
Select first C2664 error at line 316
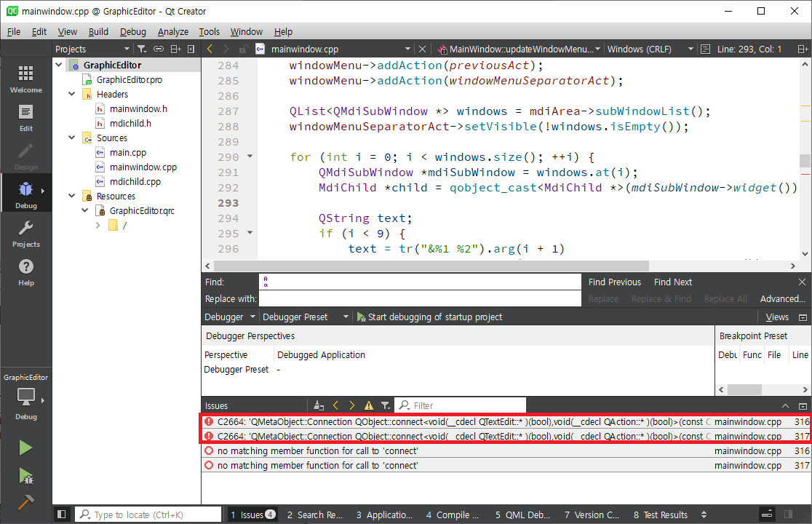506,421
